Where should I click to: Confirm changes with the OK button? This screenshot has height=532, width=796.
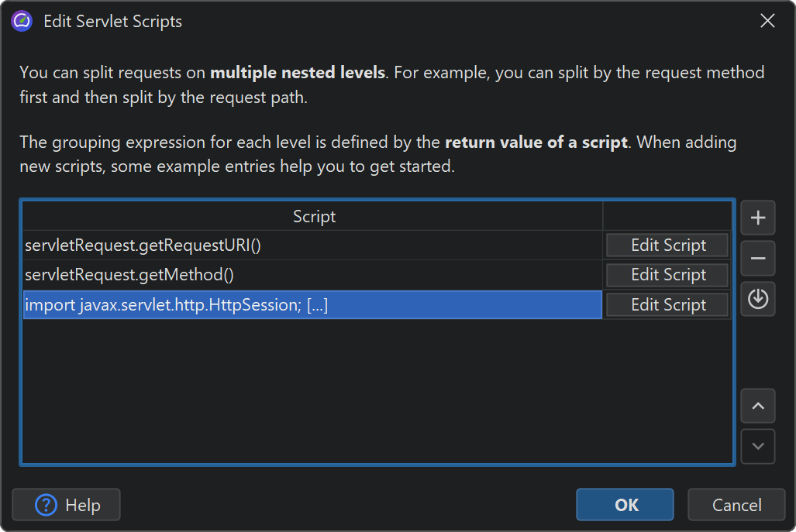pos(625,505)
